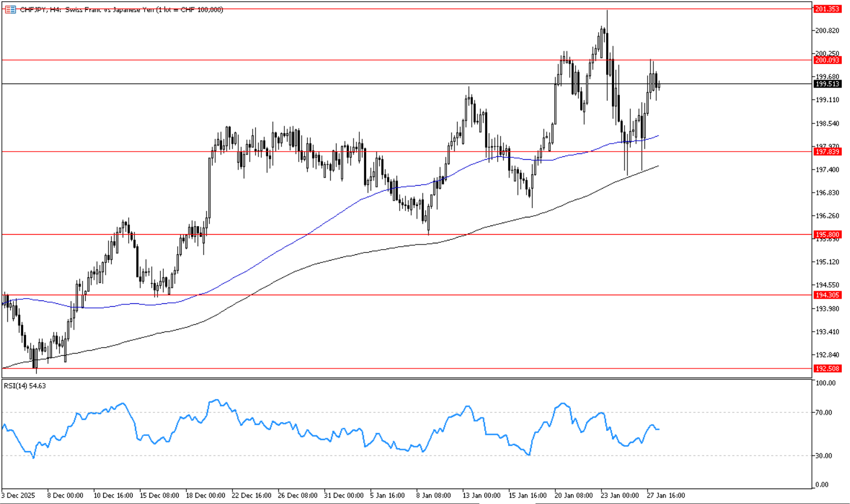Click the 194.305 red price label
Screen dimensions: 850x504
pos(827,295)
